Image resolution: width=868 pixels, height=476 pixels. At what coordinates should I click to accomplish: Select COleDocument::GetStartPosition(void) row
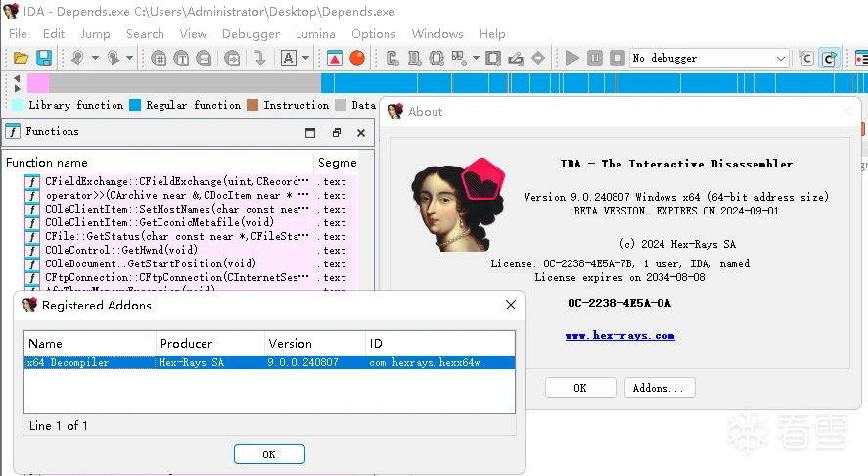(x=189, y=263)
